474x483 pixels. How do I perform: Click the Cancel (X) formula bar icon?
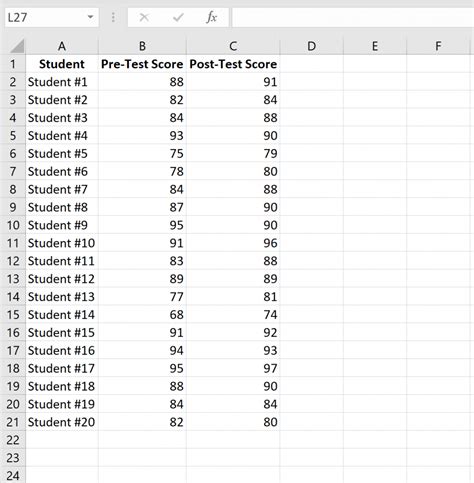[144, 17]
